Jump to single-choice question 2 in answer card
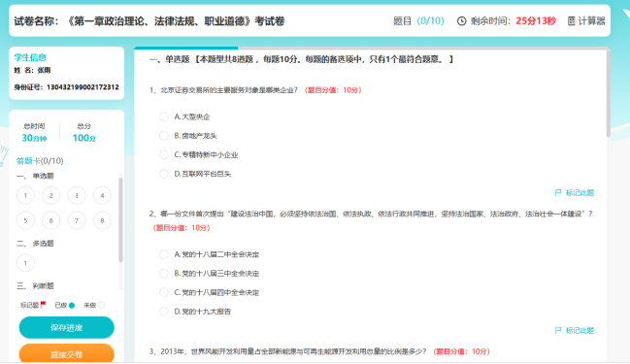 pos(51,196)
